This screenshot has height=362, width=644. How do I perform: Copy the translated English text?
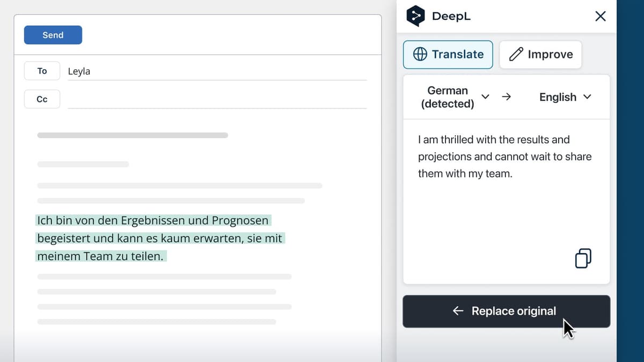582,258
